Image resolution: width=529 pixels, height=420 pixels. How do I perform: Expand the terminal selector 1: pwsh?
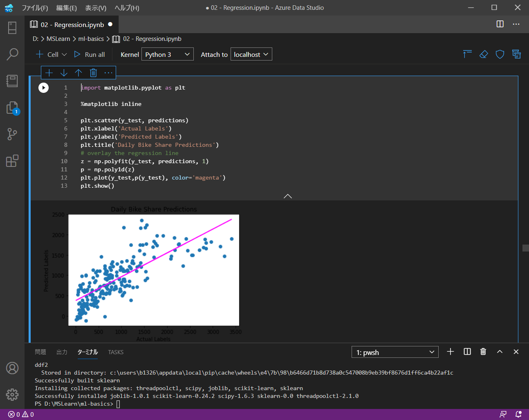[395, 352]
